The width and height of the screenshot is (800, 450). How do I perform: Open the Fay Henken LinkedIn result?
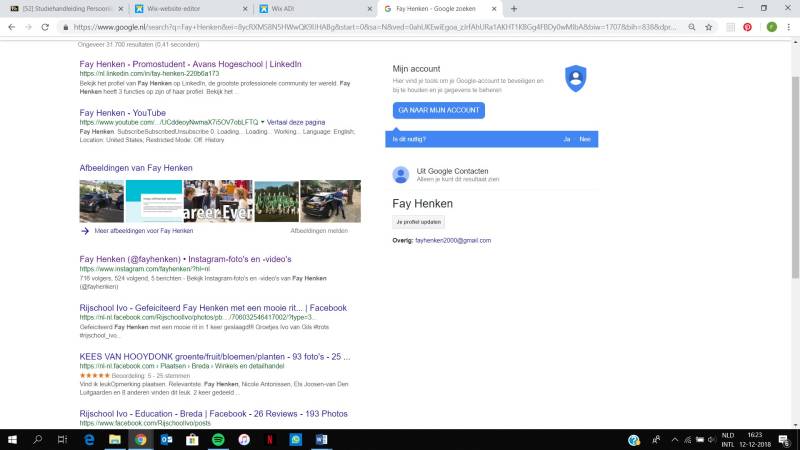pos(190,64)
